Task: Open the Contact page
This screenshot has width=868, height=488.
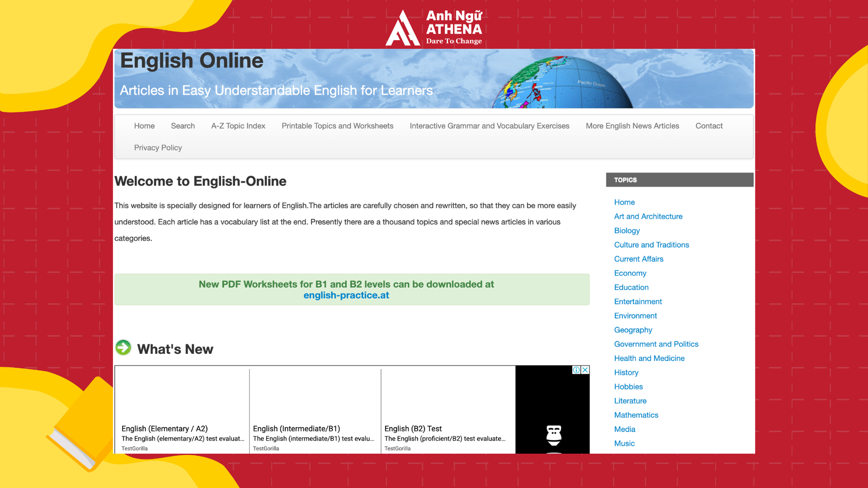Action: (708, 126)
